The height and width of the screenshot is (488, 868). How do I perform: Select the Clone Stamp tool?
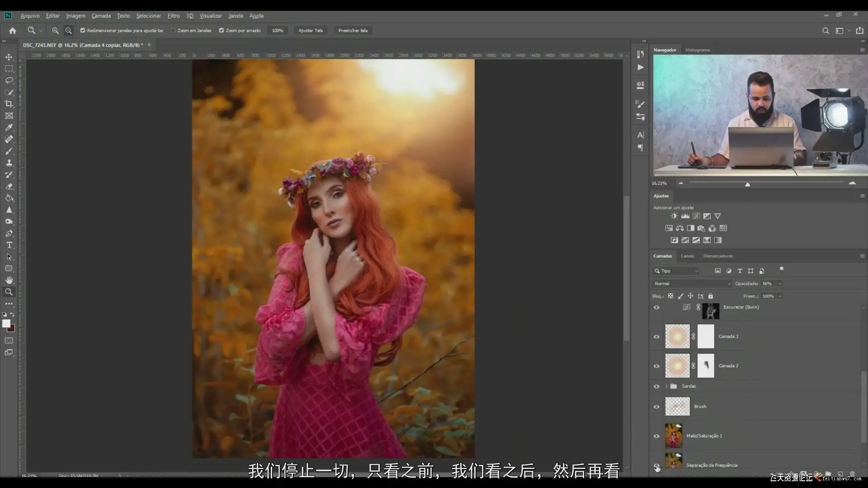9,163
